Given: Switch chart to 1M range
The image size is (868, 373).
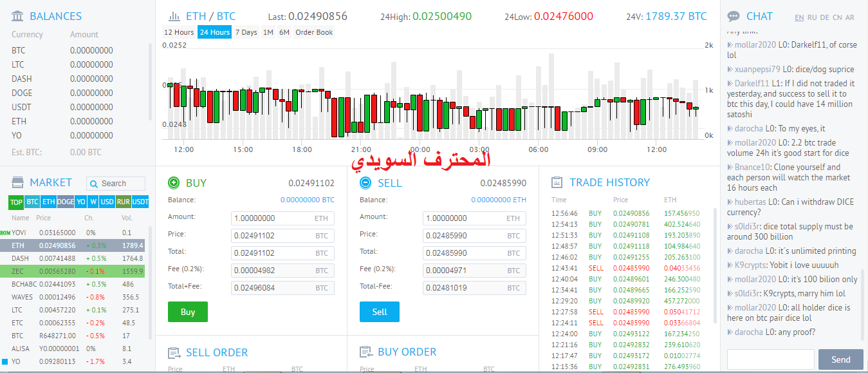Looking at the screenshot, I should (x=268, y=32).
